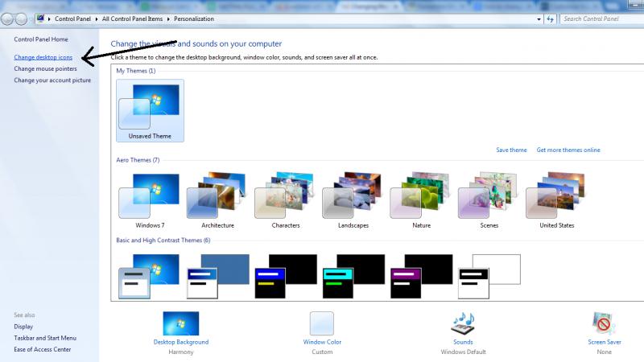This screenshot has width=644, height=362.
Task: Open Ease of Access Center link
Action: (42, 349)
